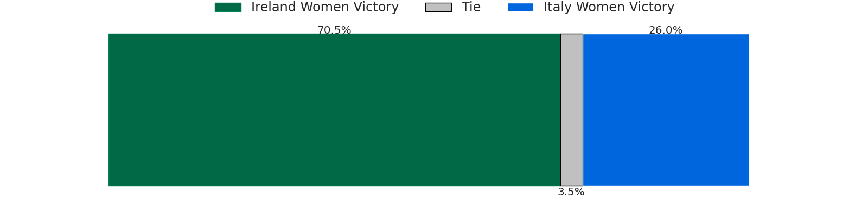The width and height of the screenshot is (868, 217).
Task: Click the 70.5% percentage label
Action: (334, 30)
